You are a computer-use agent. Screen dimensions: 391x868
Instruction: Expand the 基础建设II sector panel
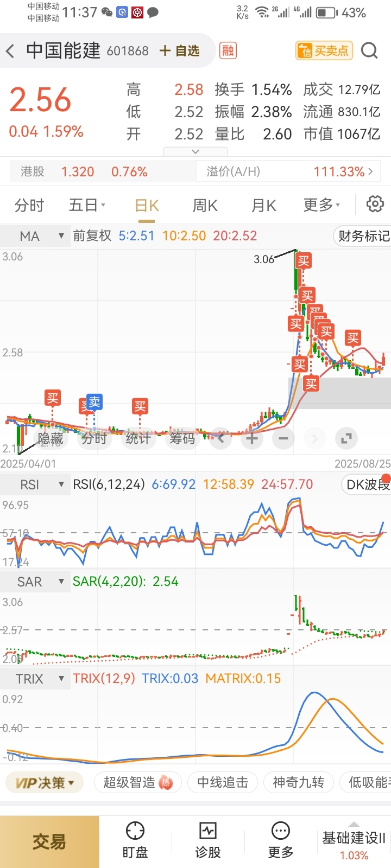(x=354, y=842)
